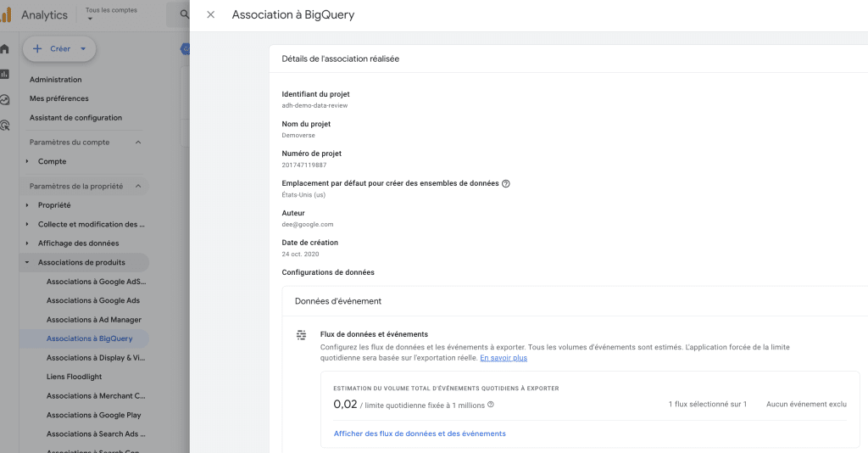Open Administration menu item
Image resolution: width=868 pixels, height=453 pixels.
(55, 80)
